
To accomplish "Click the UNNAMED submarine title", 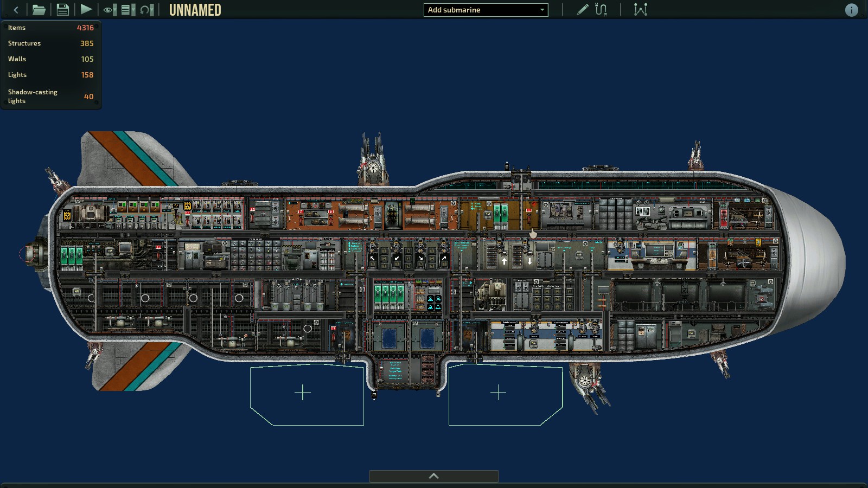I will click(195, 10).
